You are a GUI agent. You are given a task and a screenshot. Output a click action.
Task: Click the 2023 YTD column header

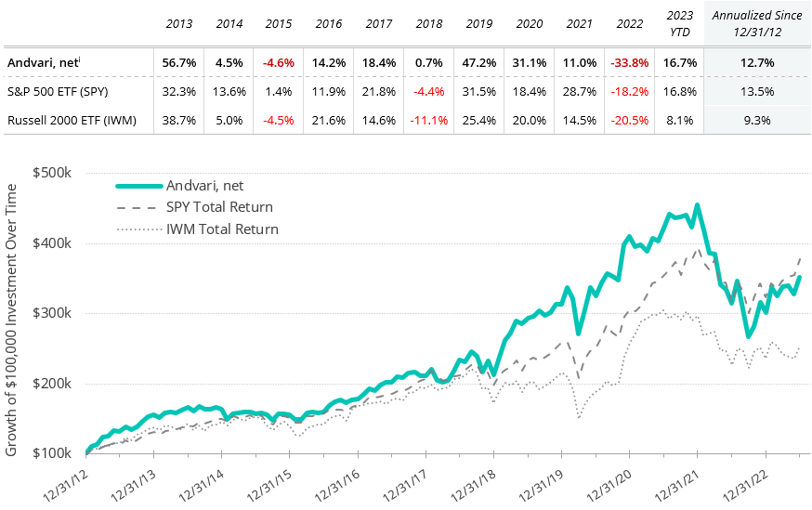pos(679,21)
